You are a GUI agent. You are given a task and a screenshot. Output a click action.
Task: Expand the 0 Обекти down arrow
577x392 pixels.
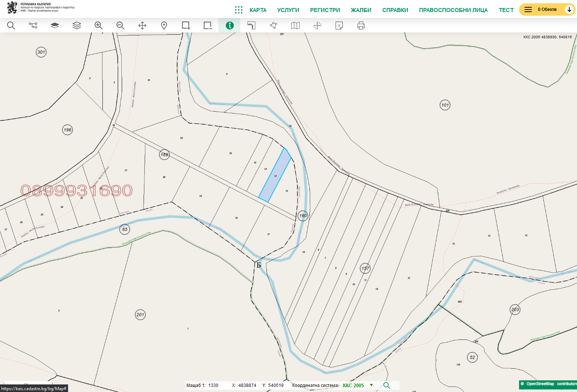(x=569, y=9)
